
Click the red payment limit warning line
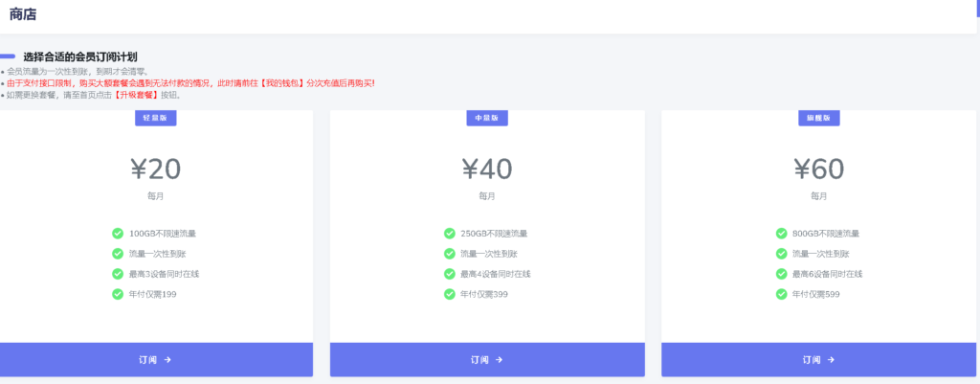pos(190,83)
